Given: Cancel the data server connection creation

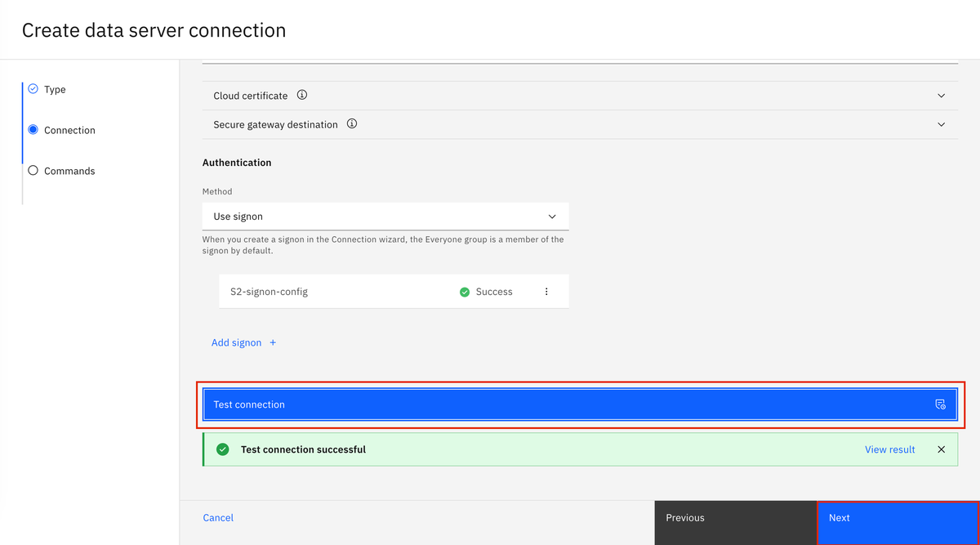Looking at the screenshot, I should pos(218,517).
